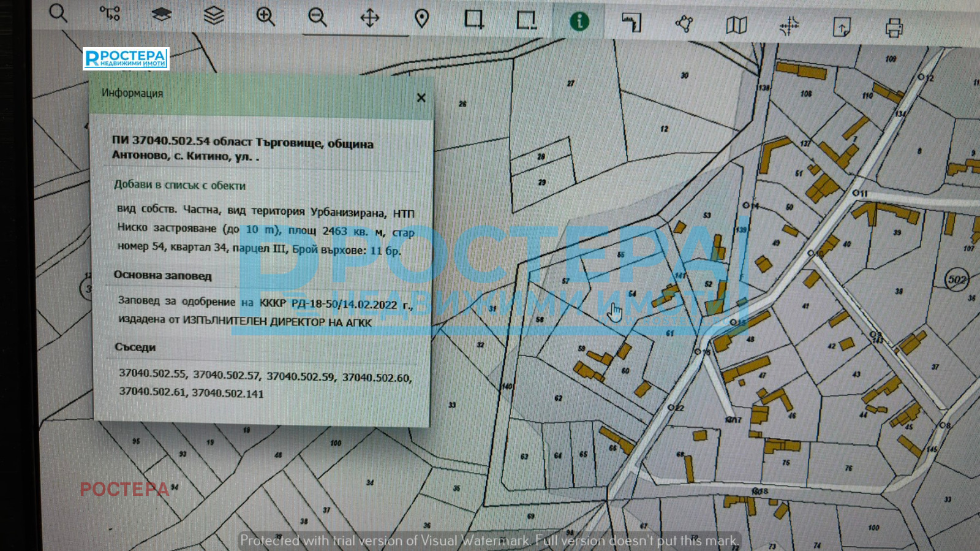The height and width of the screenshot is (551, 980).
Task: Click 'Добави в списък с обекти' link
Action: (179, 185)
